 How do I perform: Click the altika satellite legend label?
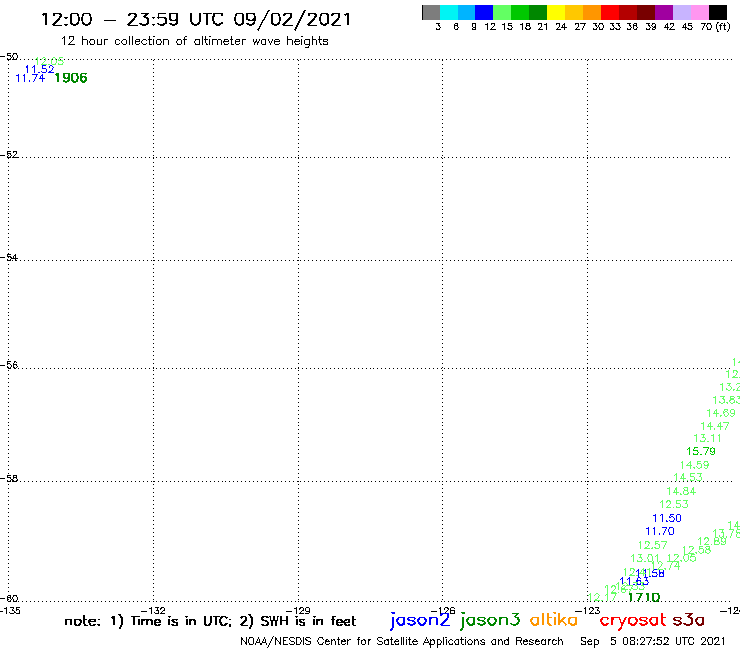554,620
